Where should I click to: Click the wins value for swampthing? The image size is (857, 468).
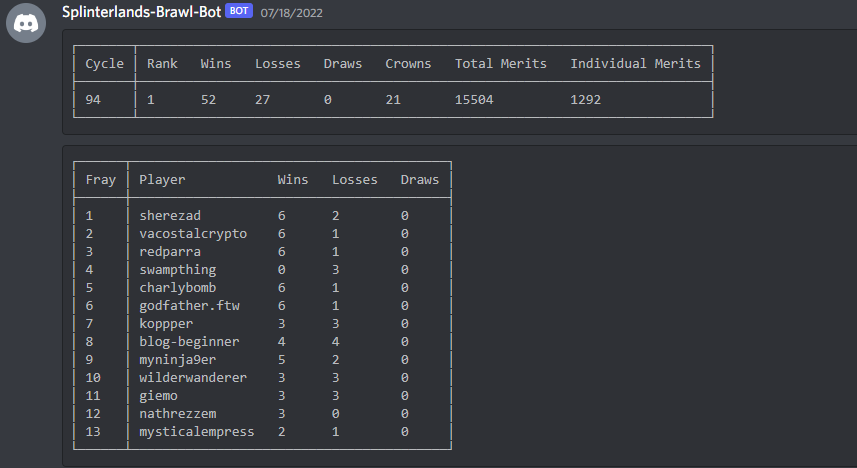[281, 270]
